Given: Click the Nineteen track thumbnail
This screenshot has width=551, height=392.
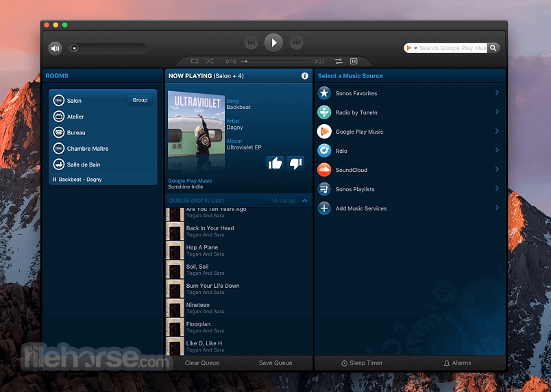Looking at the screenshot, I should tap(175, 308).
